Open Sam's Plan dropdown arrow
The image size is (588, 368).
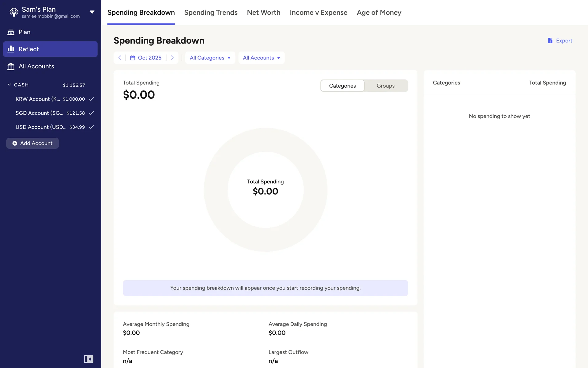pos(92,12)
